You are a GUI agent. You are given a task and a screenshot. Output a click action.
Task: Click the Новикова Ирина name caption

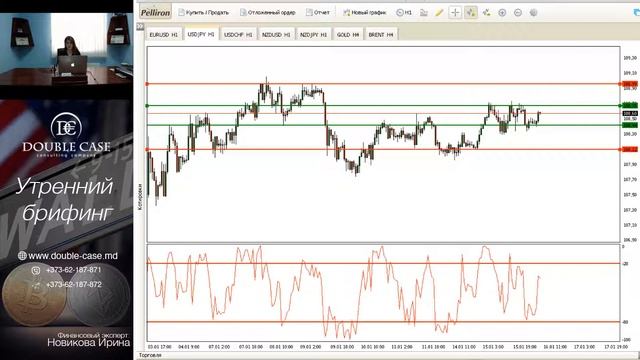click(89, 342)
